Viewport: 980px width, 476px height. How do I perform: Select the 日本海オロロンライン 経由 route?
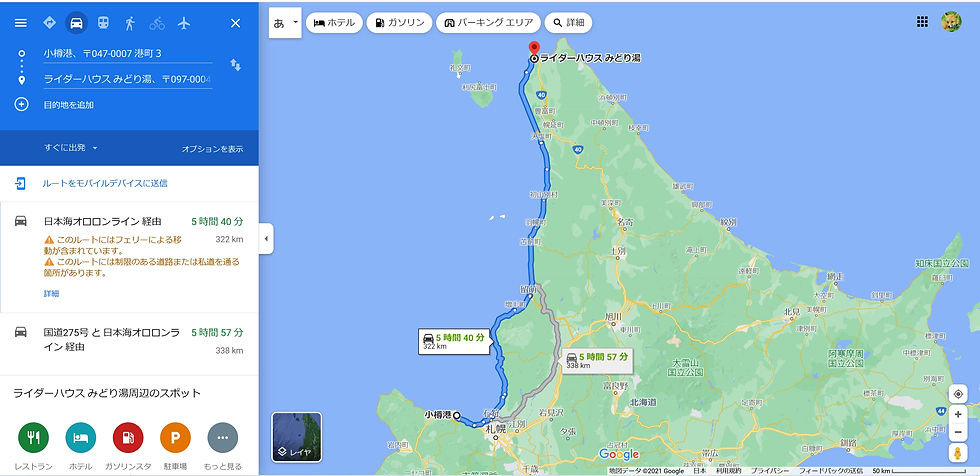click(129, 257)
